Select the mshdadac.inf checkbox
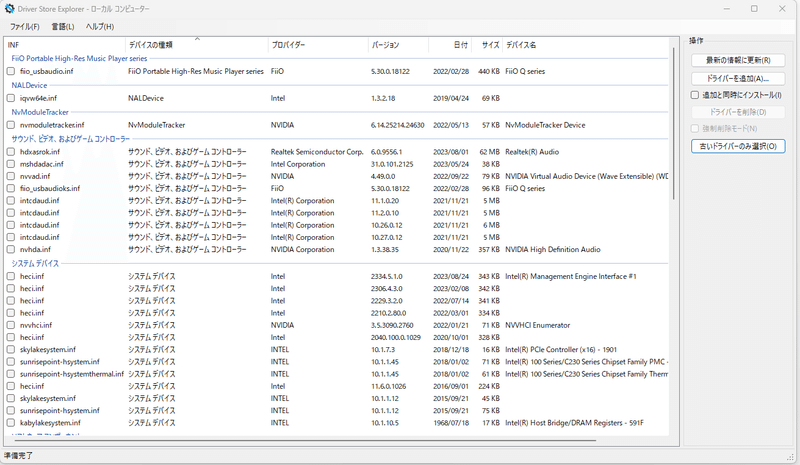The image size is (800, 465). coord(11,164)
